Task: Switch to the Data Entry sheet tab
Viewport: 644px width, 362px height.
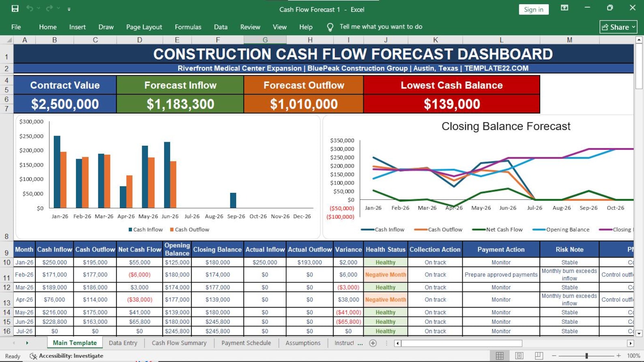Action: click(x=123, y=343)
